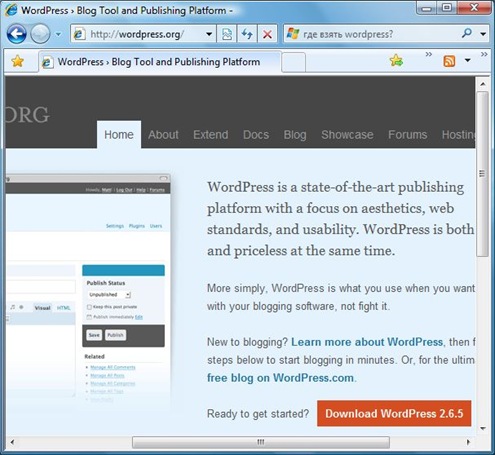Expand the command bar overflow chevron
The width and height of the screenshot is (495, 455).
tap(484, 54)
